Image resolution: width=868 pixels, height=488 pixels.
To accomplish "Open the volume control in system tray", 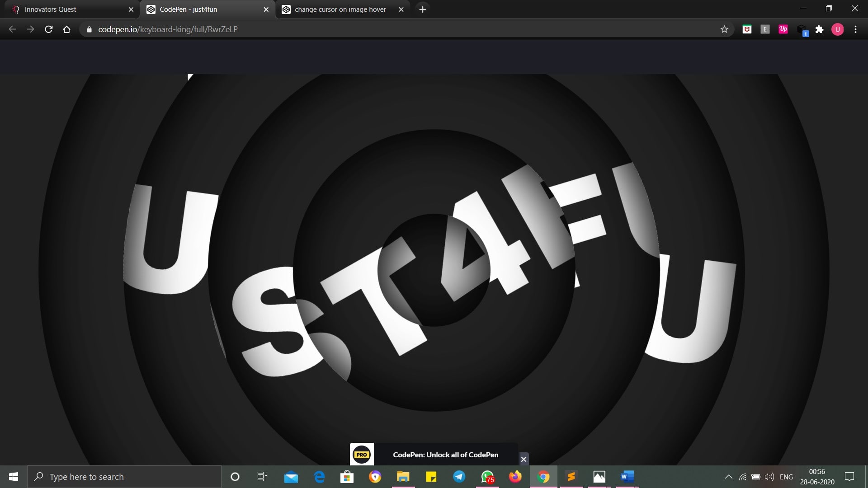I will point(769,477).
